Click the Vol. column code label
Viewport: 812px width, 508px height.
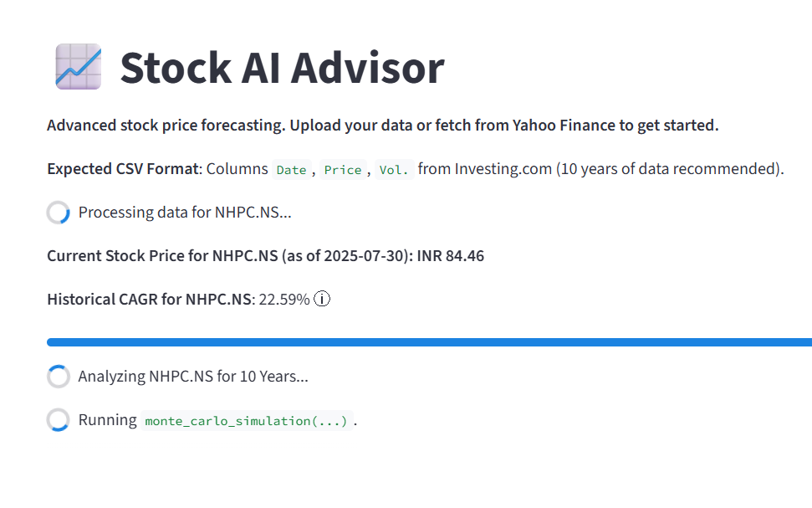click(x=394, y=170)
